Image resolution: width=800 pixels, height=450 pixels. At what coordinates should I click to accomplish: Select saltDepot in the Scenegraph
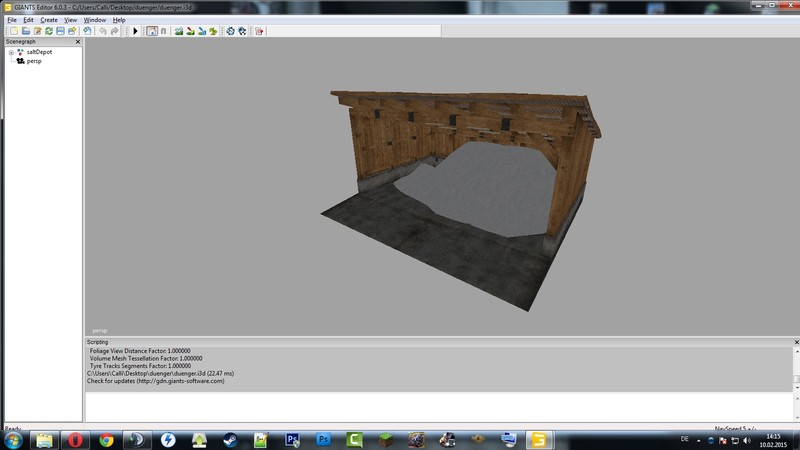coord(39,52)
